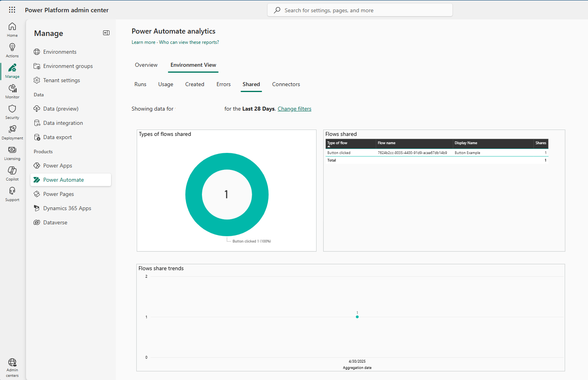
Task: Open the Connectors analytics tab
Action: (286, 84)
